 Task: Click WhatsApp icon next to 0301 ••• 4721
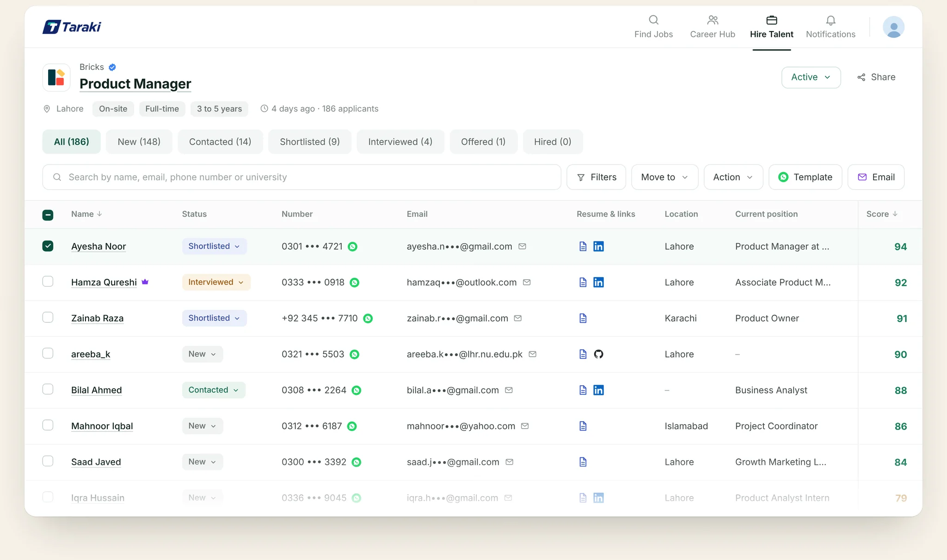point(352,246)
